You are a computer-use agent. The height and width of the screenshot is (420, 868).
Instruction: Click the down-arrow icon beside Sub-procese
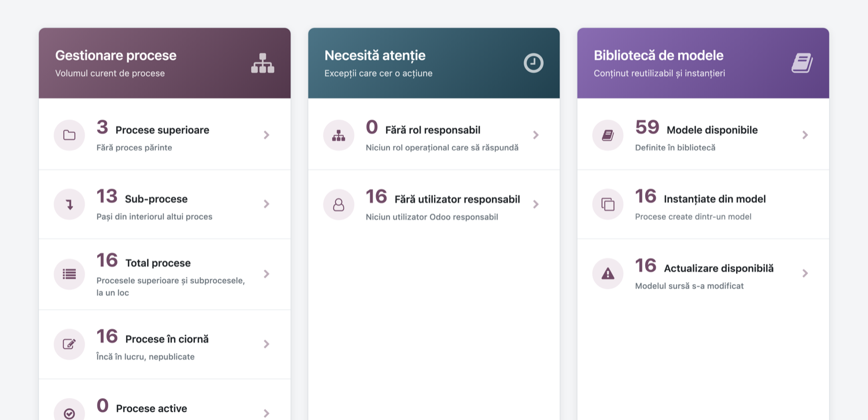69,204
